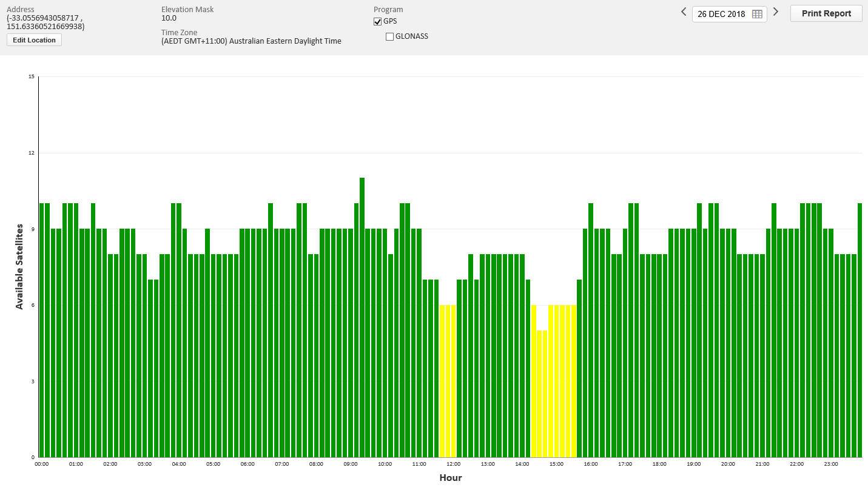868x487 pixels.
Task: Click the 12:00 hour axis label
Action: click(453, 464)
